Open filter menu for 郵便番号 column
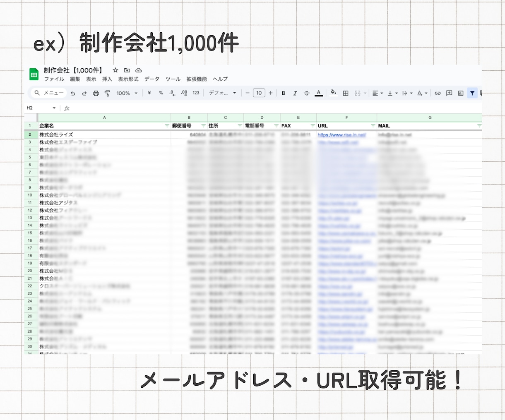The image size is (505, 420). point(203,126)
